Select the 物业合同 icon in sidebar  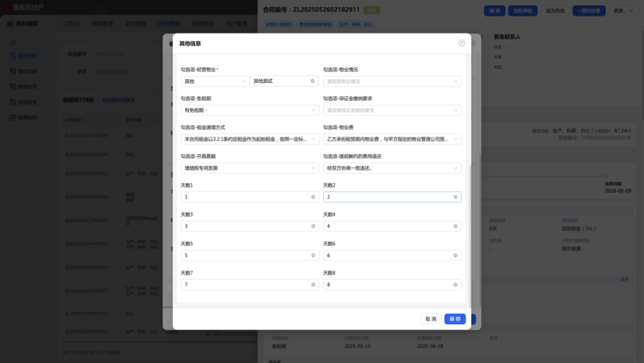coord(12,71)
